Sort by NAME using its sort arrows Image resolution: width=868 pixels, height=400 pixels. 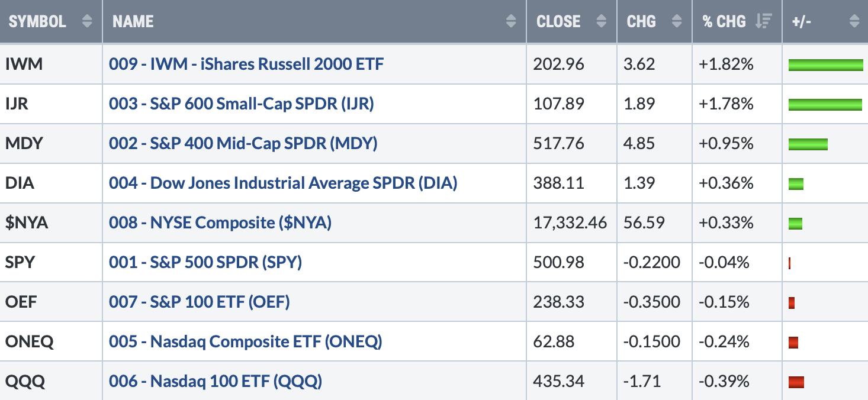coord(512,22)
